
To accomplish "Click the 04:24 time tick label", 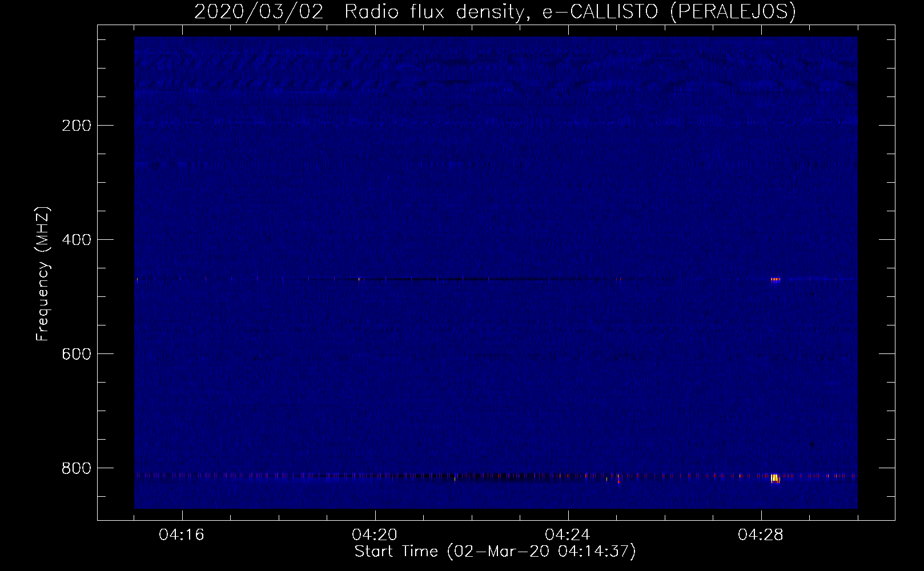I will 568,535.
